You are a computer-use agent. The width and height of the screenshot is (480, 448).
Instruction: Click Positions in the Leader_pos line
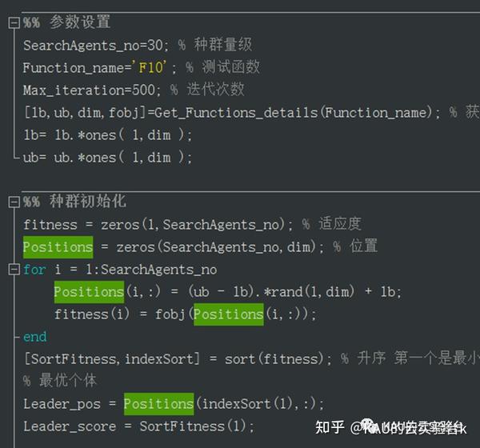coord(158,404)
